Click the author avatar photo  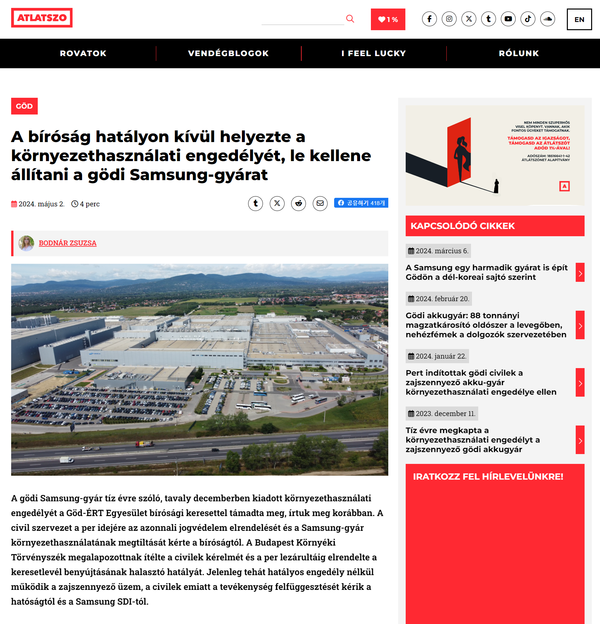click(x=26, y=243)
